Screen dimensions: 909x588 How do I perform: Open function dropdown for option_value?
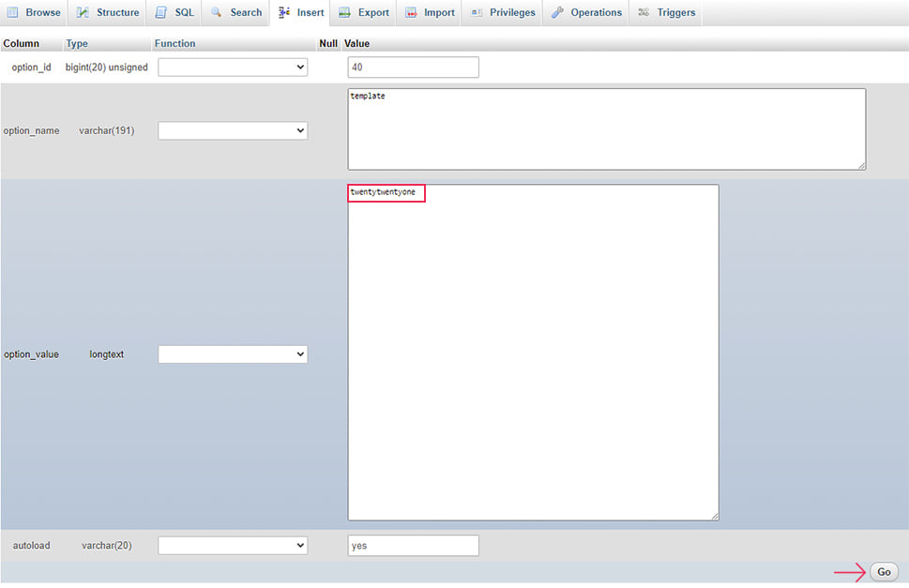coord(233,354)
